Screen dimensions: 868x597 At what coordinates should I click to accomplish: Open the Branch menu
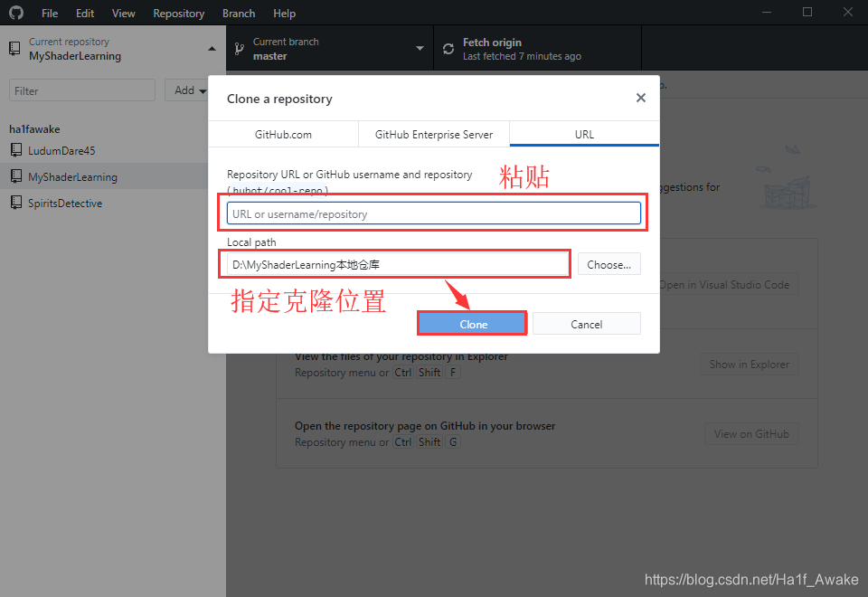pyautogui.click(x=239, y=14)
